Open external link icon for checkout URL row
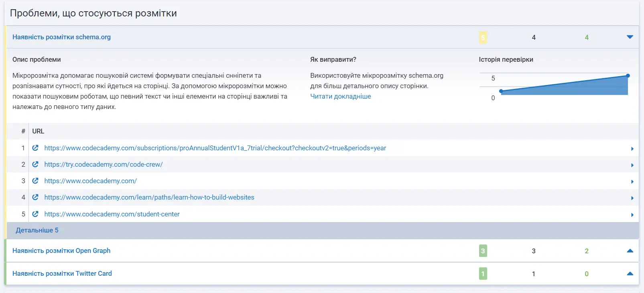The height and width of the screenshot is (293, 644). click(x=35, y=148)
